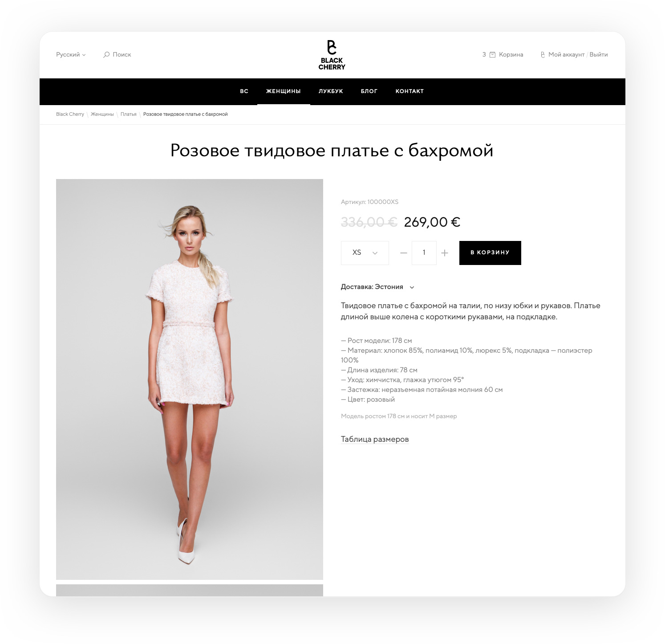This screenshot has height=644, width=665.
Task: Go to the БЛОГ section
Action: [x=369, y=91]
